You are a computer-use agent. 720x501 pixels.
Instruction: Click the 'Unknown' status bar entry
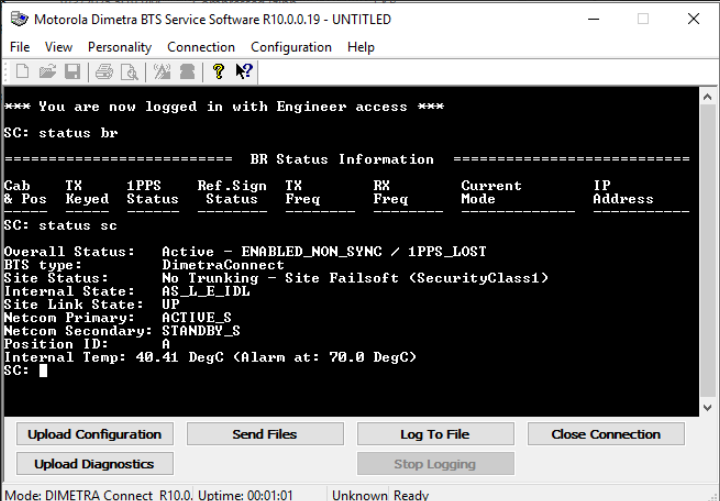pos(360,495)
